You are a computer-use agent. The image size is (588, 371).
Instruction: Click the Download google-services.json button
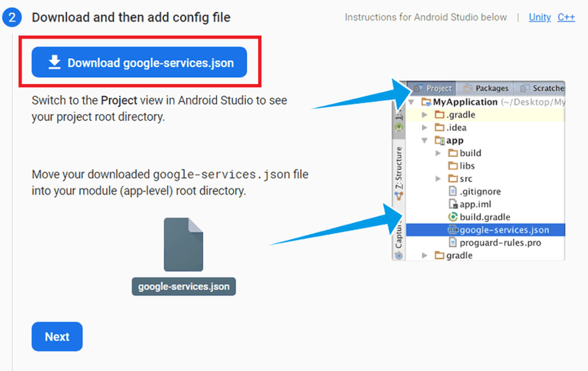[x=139, y=62]
